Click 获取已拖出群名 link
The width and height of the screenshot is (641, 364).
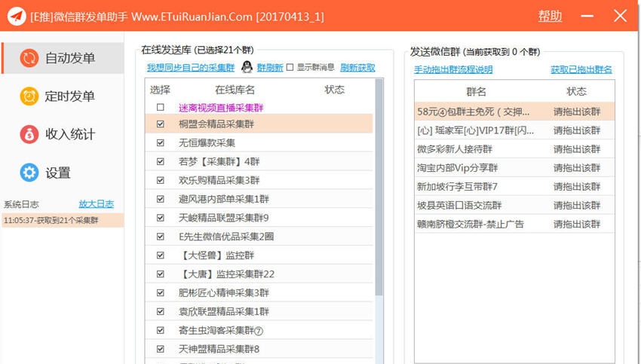pyautogui.click(x=581, y=69)
